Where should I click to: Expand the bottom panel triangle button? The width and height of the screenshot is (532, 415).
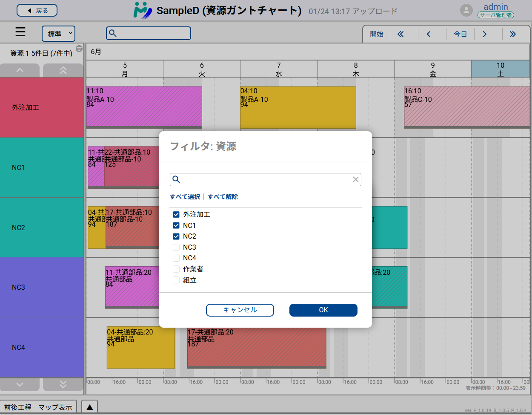(90, 407)
